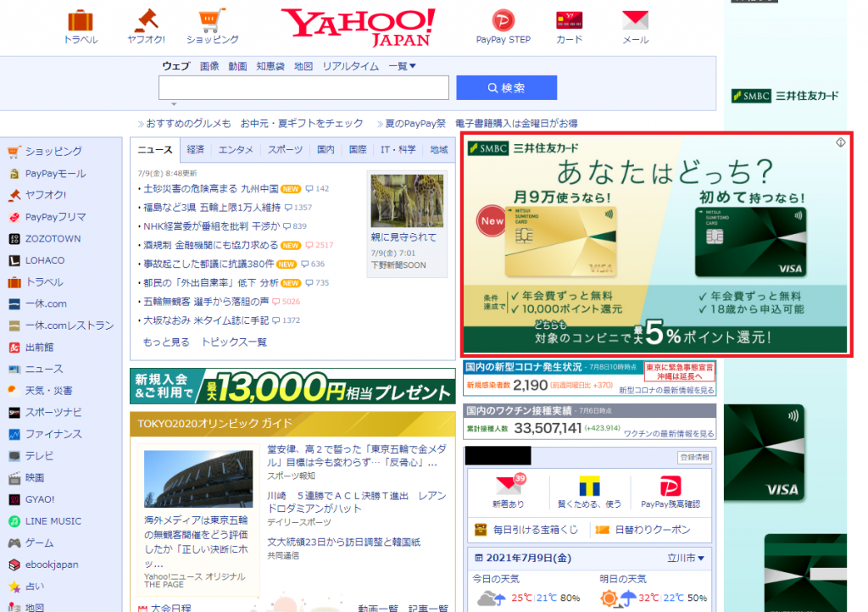Select the リアルタイム search tab

tap(350, 66)
